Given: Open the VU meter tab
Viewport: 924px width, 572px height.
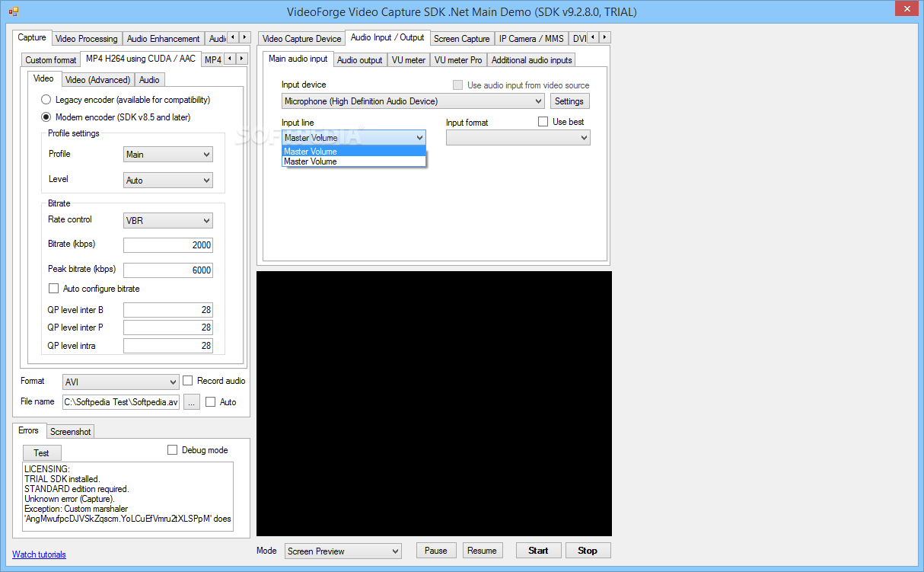Looking at the screenshot, I should (x=409, y=60).
